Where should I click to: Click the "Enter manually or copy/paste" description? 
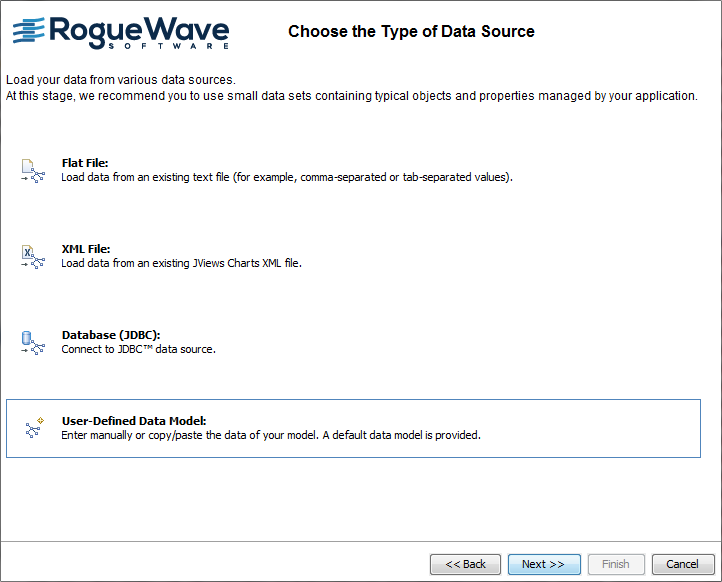pyautogui.click(x=271, y=435)
